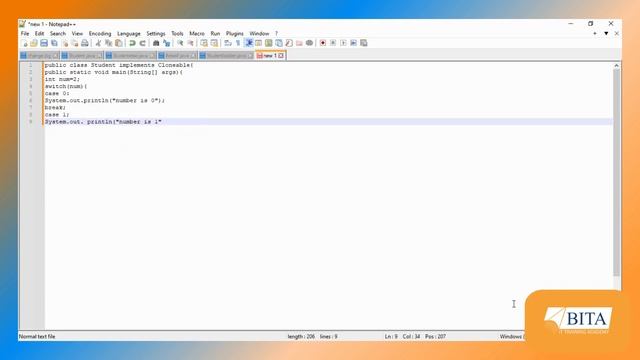Image resolution: width=640 pixels, height=360 pixels.
Task: Open the Document Map panel icon
Action: 269,43
